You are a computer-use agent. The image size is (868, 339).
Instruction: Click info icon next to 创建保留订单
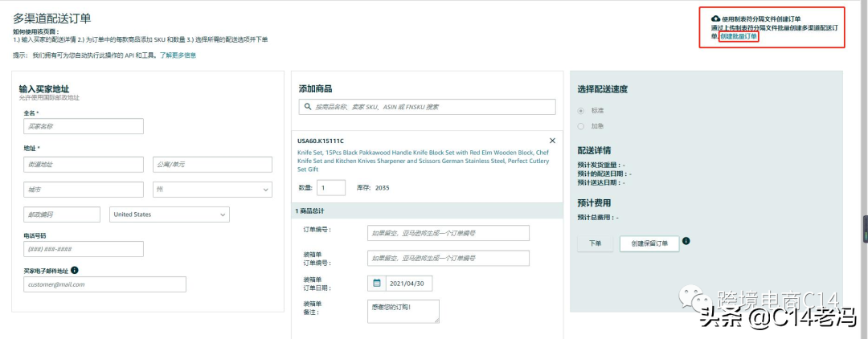coord(686,241)
